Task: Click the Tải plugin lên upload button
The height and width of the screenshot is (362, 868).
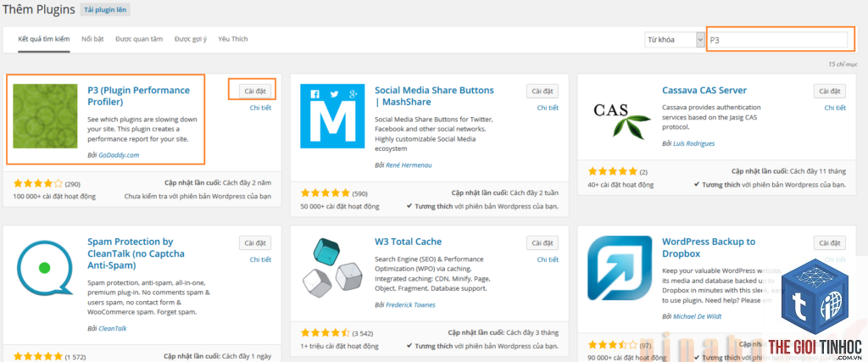Action: 105,10
